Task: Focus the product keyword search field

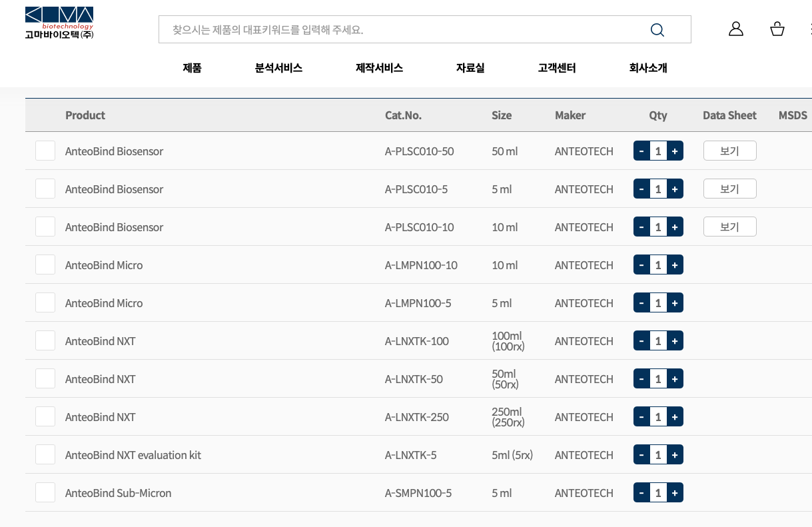Action: (424, 30)
